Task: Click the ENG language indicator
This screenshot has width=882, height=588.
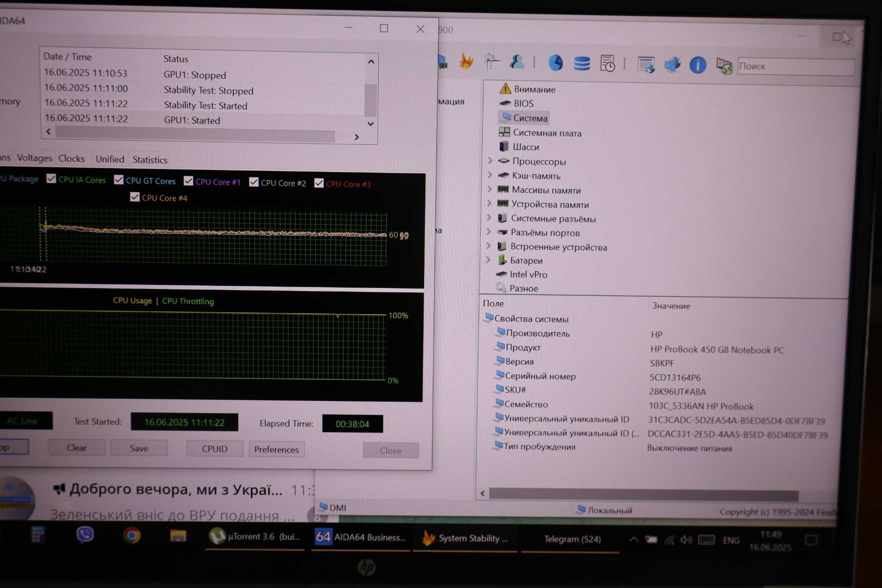Action: 731,540
